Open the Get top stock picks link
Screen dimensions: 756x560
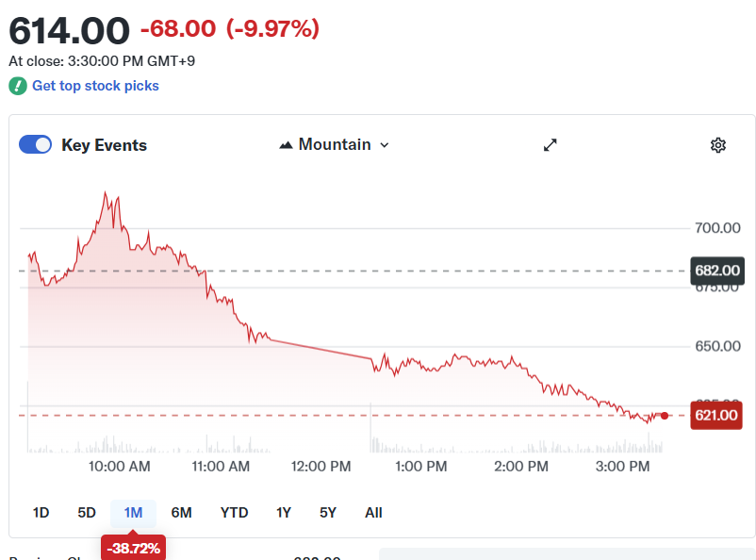coord(95,86)
